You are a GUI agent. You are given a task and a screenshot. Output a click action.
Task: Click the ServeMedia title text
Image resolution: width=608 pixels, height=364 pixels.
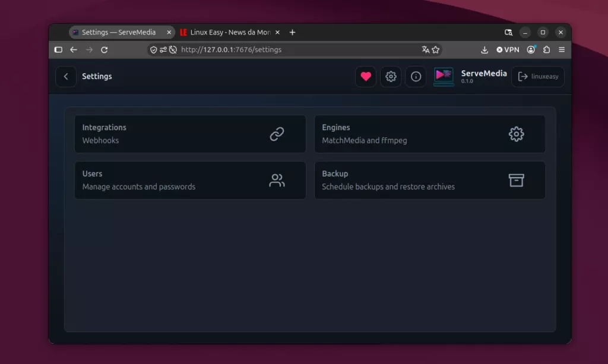tap(483, 73)
